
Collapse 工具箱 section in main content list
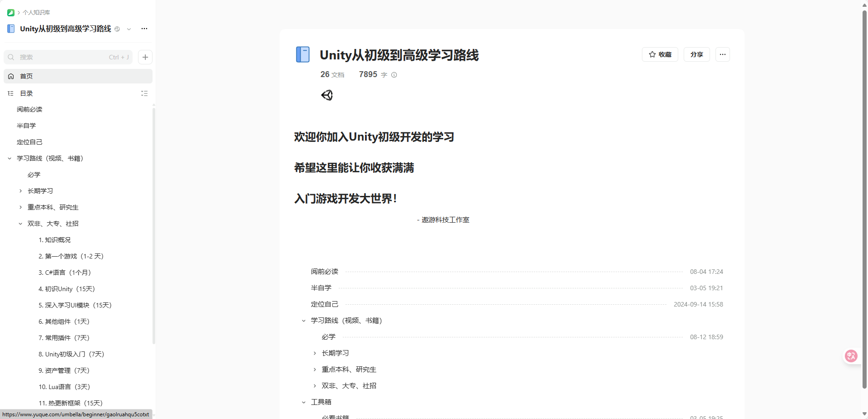pyautogui.click(x=304, y=402)
